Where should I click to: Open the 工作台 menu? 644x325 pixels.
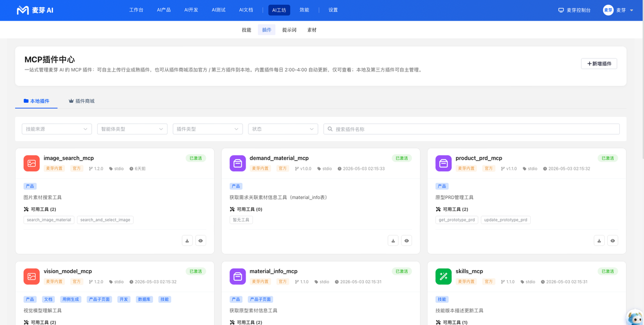point(136,10)
